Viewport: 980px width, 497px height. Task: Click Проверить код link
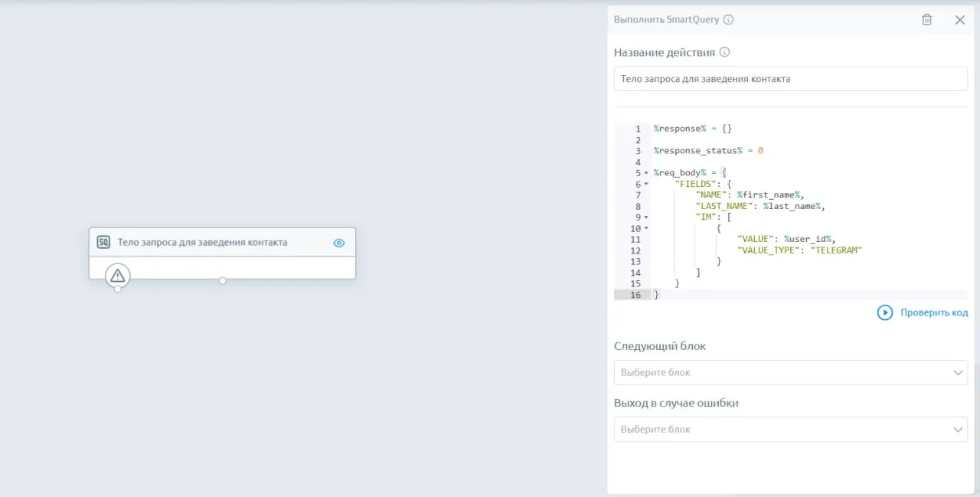[x=933, y=312]
